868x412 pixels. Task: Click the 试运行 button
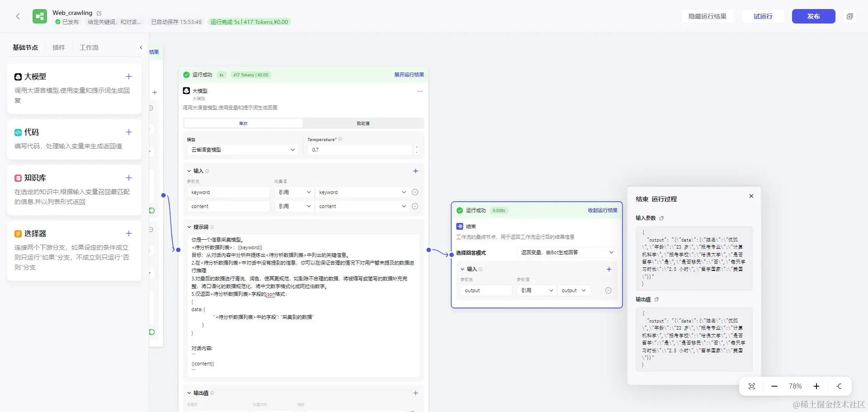(763, 16)
